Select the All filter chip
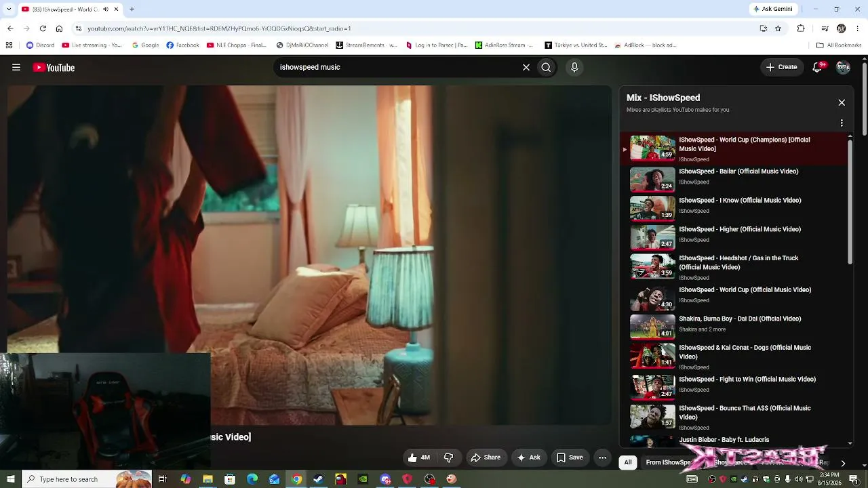This screenshot has width=868, height=488. 628,462
